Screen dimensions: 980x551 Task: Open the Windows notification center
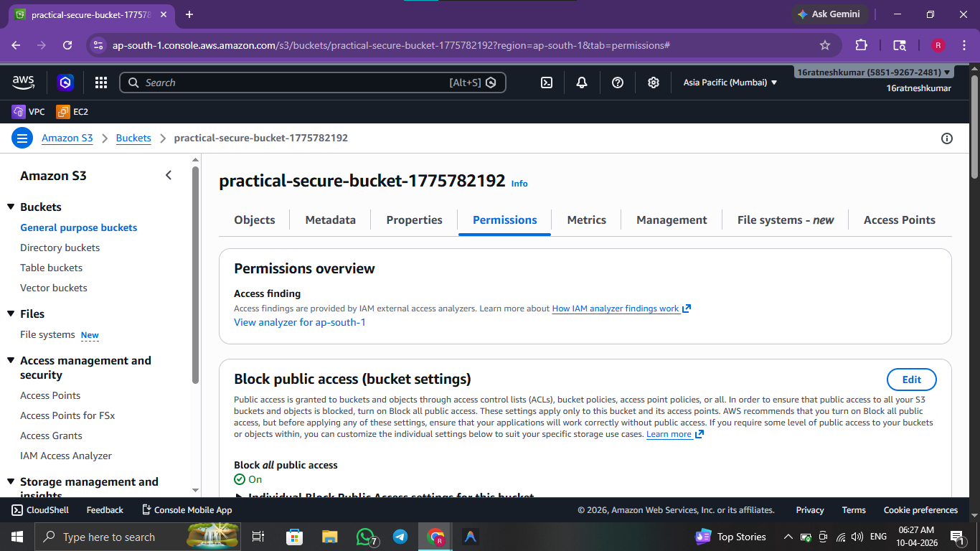957,537
